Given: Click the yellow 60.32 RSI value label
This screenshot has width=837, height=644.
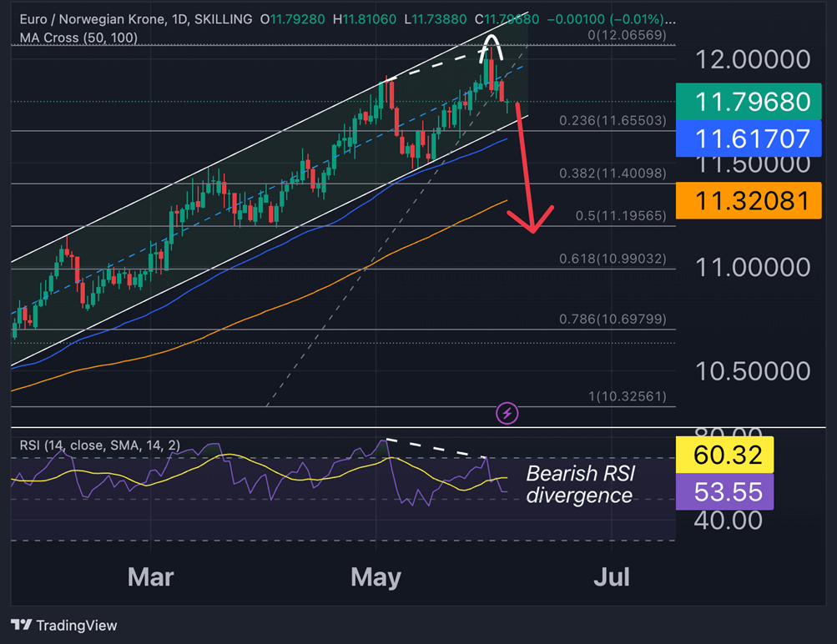Looking at the screenshot, I should tap(724, 455).
